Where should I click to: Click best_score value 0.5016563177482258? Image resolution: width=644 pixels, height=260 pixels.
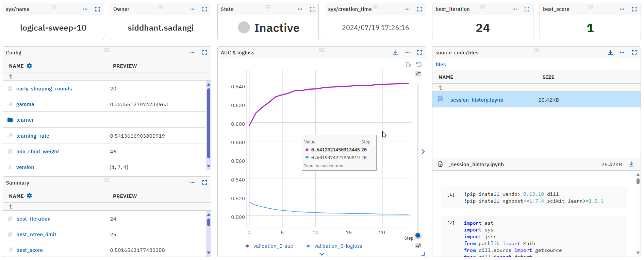(x=137, y=250)
